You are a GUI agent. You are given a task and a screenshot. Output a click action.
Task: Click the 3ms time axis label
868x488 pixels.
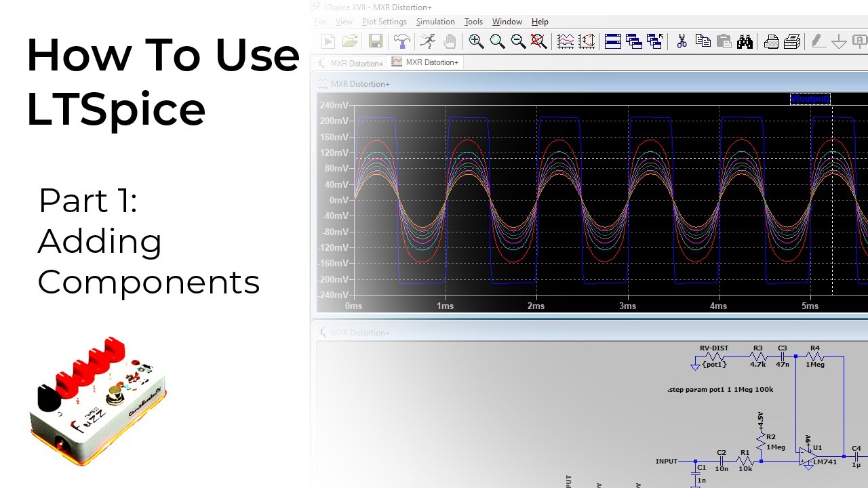point(627,306)
